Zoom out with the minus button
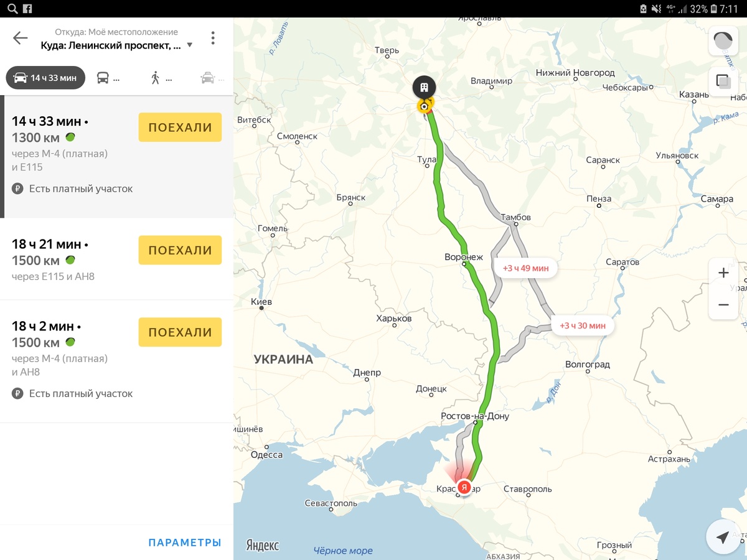This screenshot has height=560, width=747. click(x=723, y=305)
